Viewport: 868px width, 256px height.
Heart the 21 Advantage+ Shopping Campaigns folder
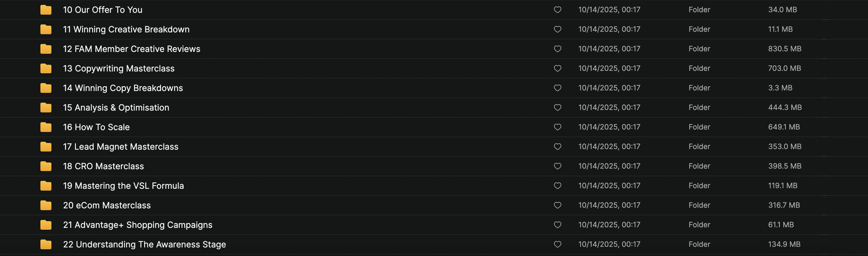point(557,225)
